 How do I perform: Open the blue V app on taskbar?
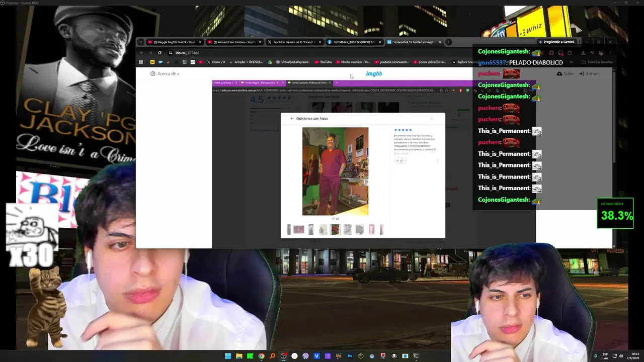316,356
